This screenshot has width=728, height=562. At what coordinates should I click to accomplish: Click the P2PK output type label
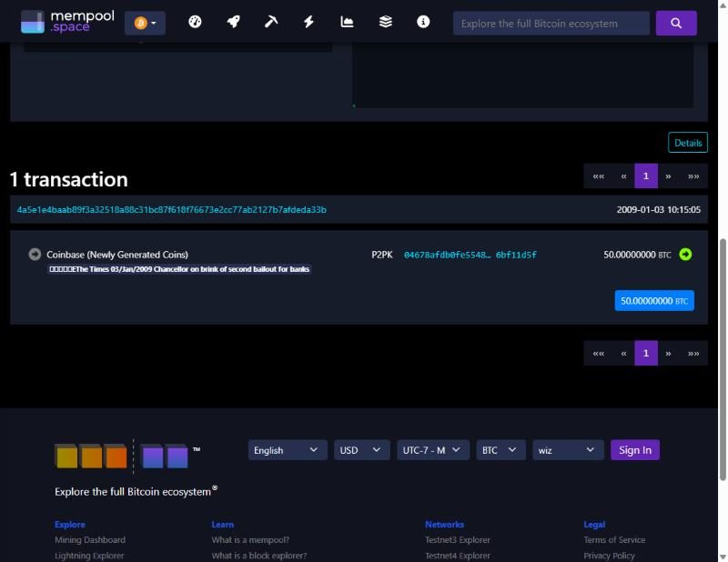[x=381, y=255]
